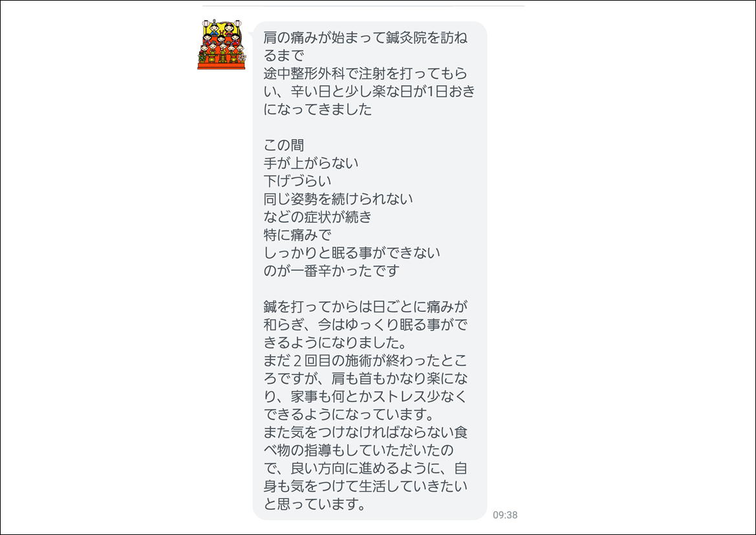Click the line できるようになっています。
Screen dimensions: 756x535
tap(349, 415)
